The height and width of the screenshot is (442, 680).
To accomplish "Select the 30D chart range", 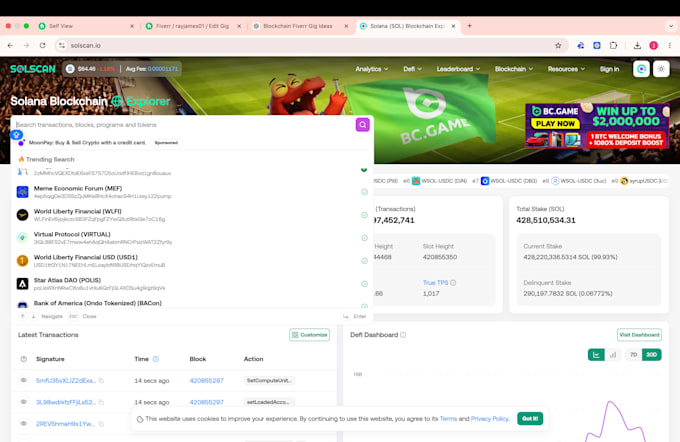I will pos(651,355).
